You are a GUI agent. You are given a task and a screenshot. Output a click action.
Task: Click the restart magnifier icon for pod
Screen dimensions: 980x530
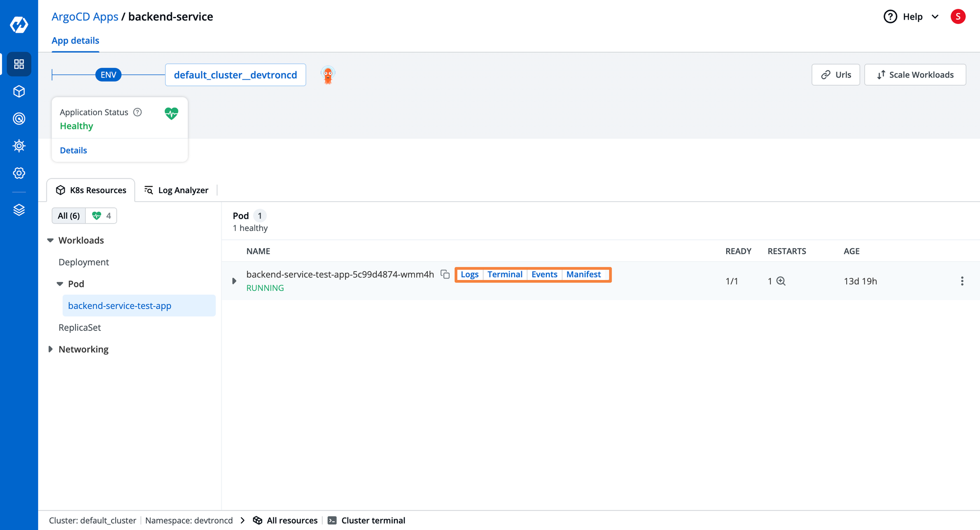pos(781,280)
